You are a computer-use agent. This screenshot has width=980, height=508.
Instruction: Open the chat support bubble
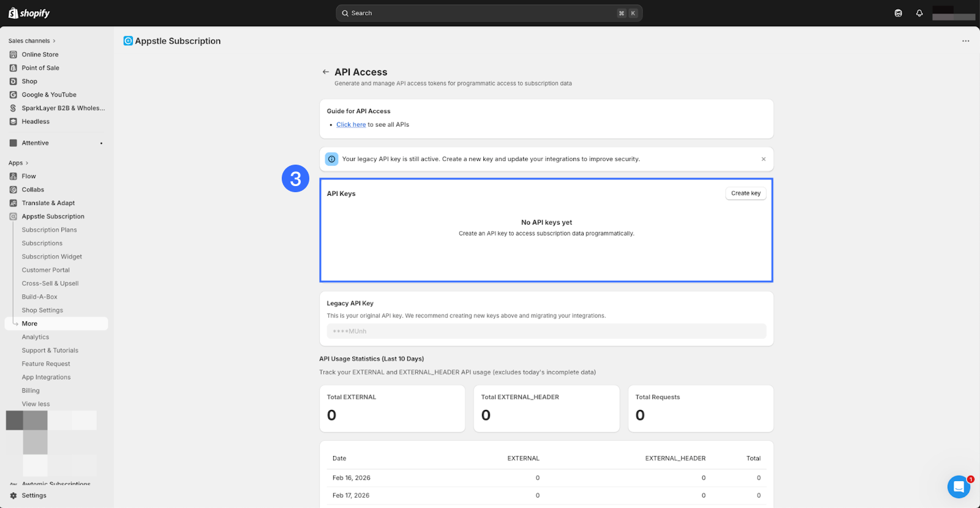point(958,487)
